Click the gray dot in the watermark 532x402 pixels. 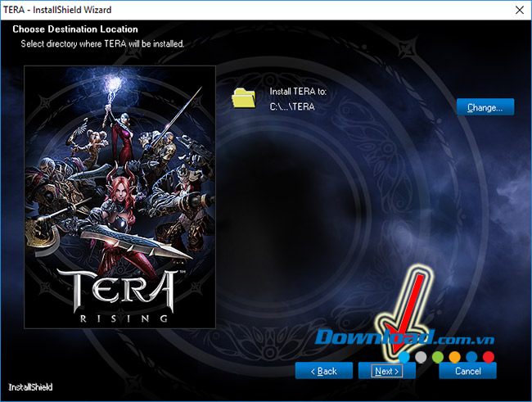coord(421,357)
